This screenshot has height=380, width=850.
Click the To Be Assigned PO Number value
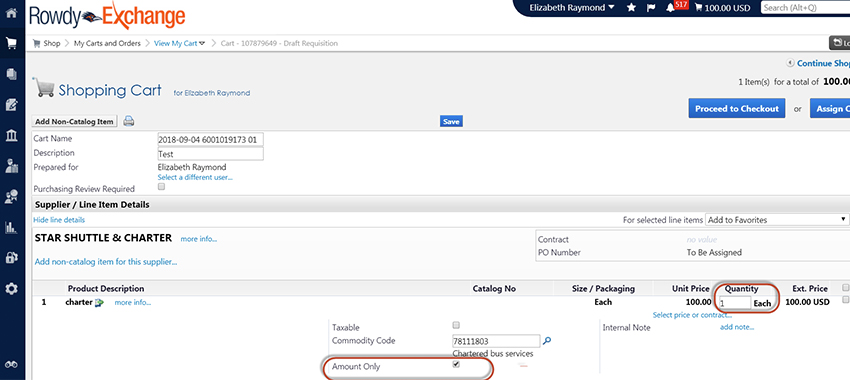[x=714, y=253]
